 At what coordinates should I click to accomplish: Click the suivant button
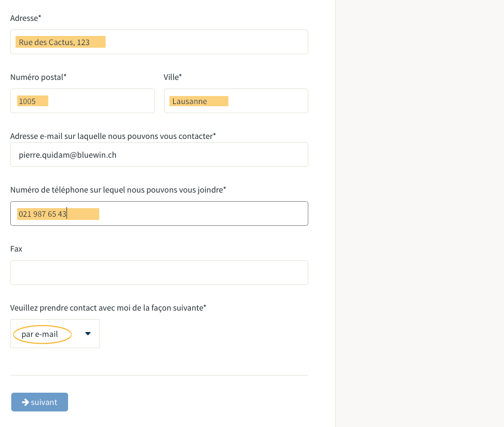pos(40,402)
